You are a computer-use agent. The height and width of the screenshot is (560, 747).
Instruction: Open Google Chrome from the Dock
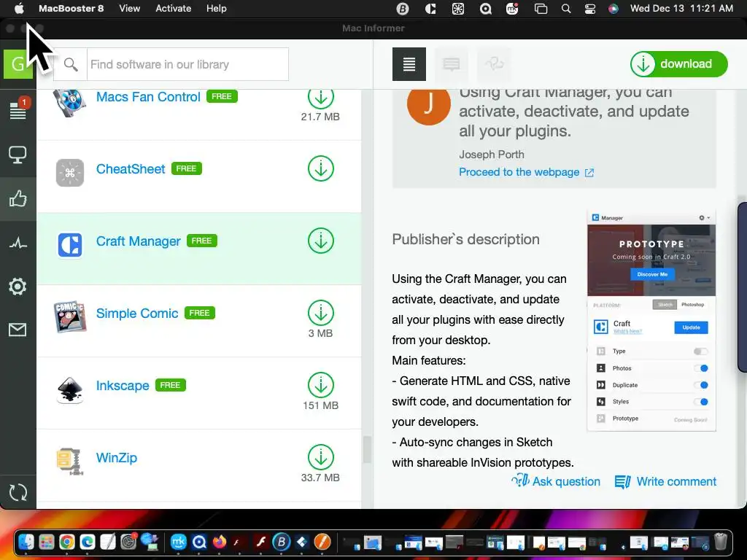pos(66,542)
